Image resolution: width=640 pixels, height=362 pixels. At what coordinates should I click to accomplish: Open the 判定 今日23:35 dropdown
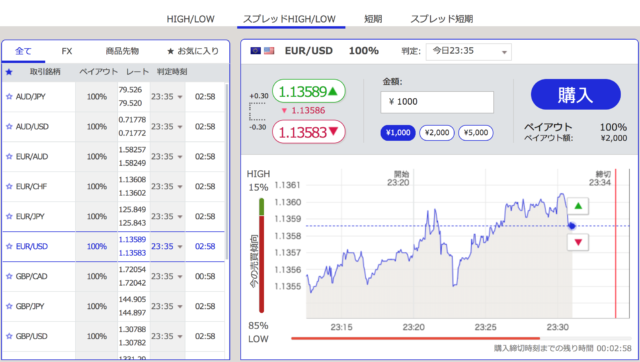point(469,52)
